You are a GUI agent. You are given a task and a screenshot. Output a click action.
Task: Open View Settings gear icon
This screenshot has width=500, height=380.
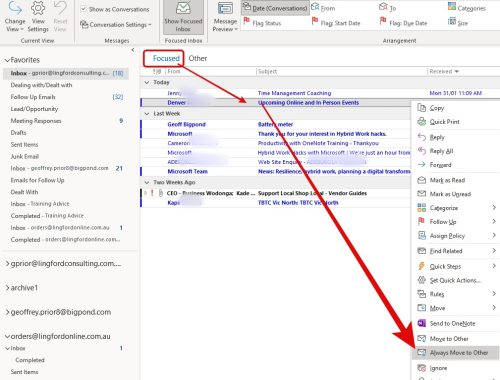pyautogui.click(x=38, y=8)
